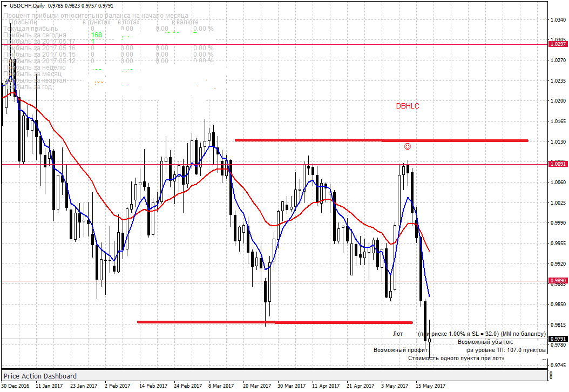569x392 pixels.
Task: Click the 1.0130 price scale label
Action: 558,141
